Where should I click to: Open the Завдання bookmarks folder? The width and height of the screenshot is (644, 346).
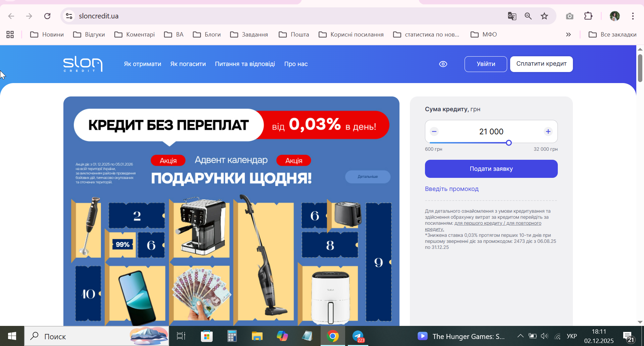(x=249, y=34)
